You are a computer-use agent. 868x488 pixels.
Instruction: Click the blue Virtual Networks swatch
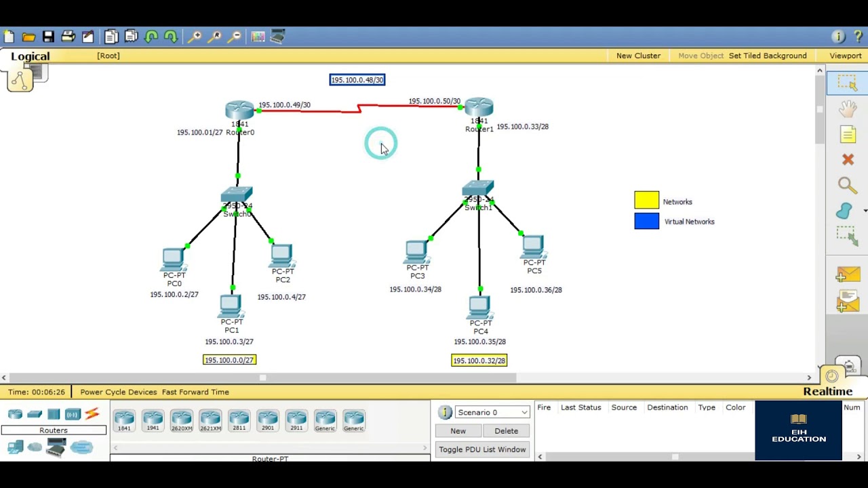point(646,221)
